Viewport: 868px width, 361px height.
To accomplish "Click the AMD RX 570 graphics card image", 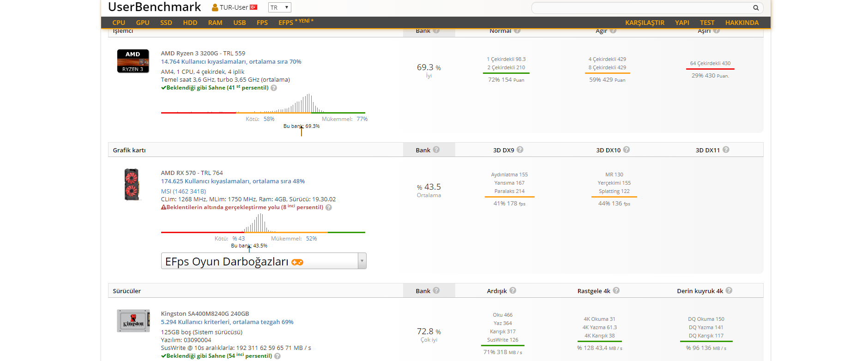I will coord(132,185).
